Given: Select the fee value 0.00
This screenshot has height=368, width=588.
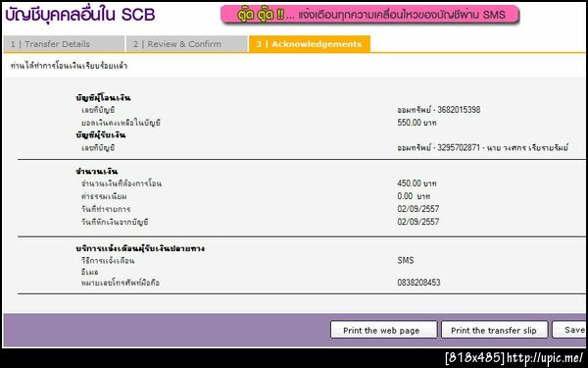Looking at the screenshot, I should click(414, 196).
